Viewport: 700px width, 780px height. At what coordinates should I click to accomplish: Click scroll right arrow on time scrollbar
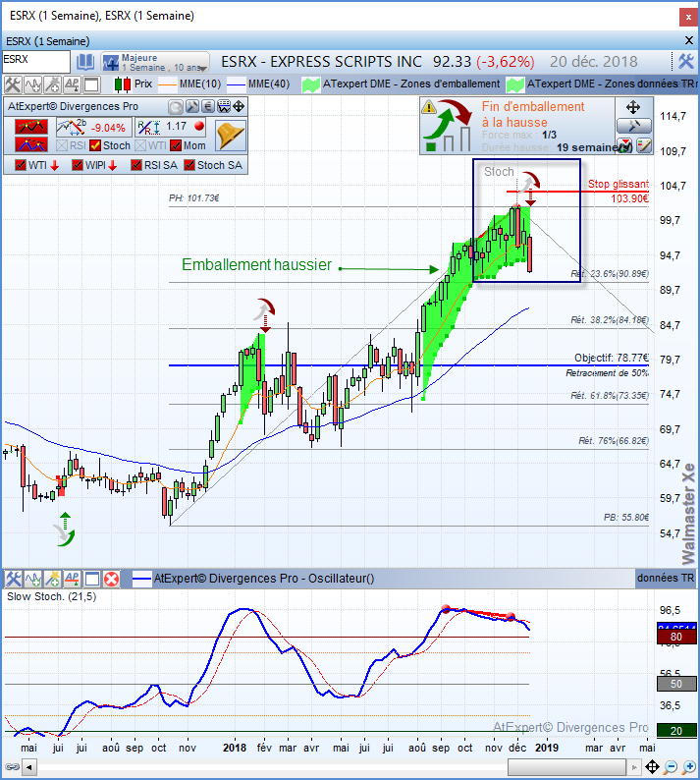click(634, 767)
